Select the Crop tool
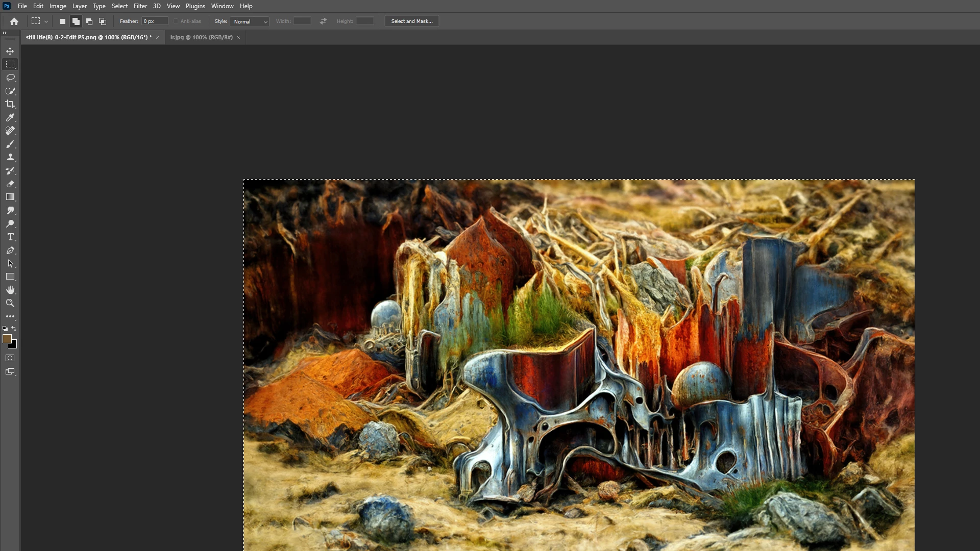Screen dimensions: 980x551 coord(10,104)
